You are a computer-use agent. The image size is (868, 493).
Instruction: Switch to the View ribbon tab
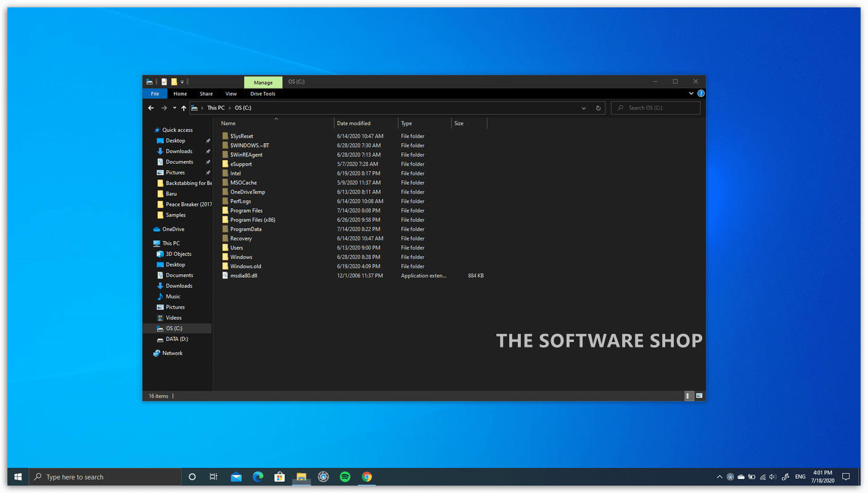tap(231, 93)
